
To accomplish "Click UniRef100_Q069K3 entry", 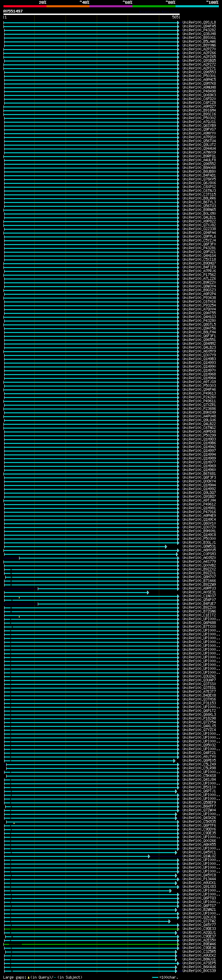I will pyautogui.click(x=199, y=95).
